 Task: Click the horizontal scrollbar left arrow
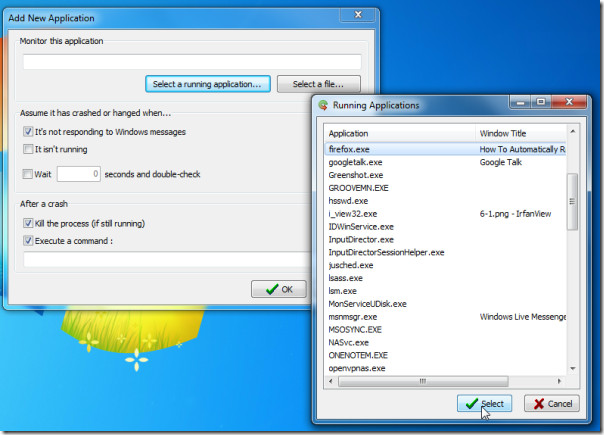click(331, 381)
